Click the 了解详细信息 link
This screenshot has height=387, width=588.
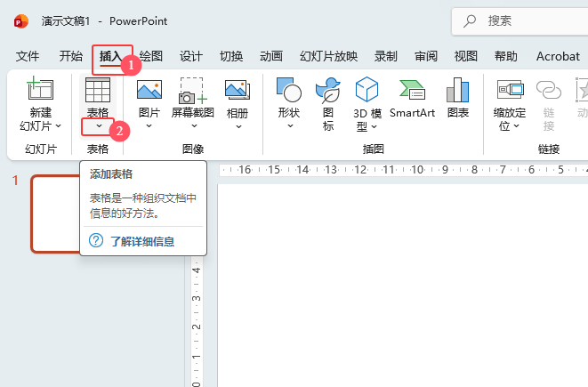coord(142,241)
